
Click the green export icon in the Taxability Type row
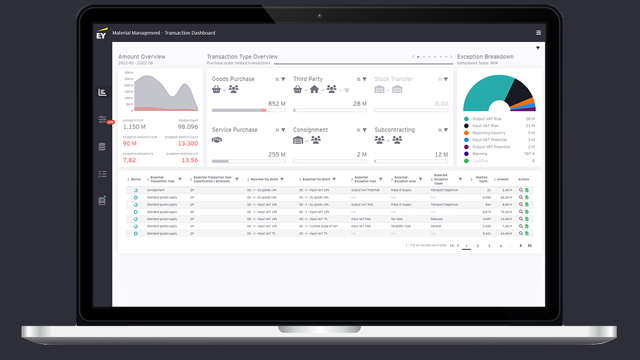coord(527,226)
